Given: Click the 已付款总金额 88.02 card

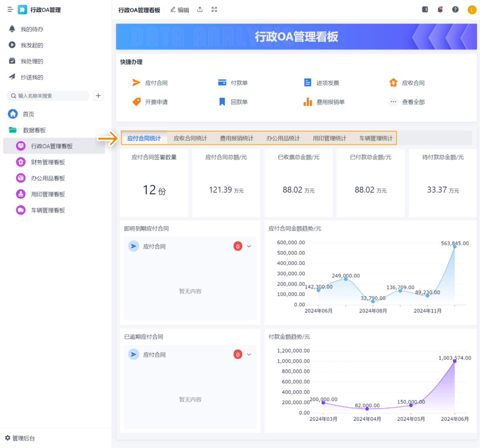Looking at the screenshot, I should click(x=370, y=183).
